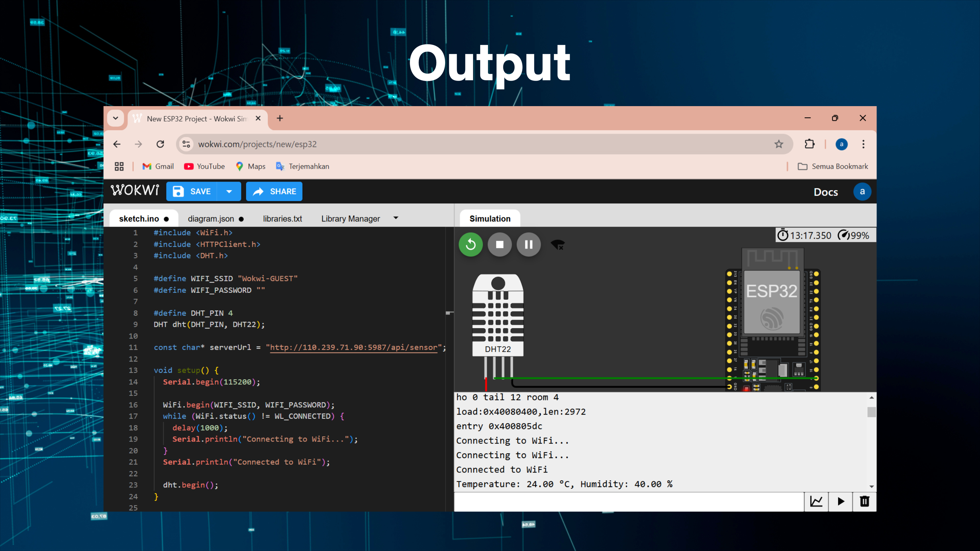The image size is (980, 551).
Task: Click the browser back arrow
Action: [117, 144]
